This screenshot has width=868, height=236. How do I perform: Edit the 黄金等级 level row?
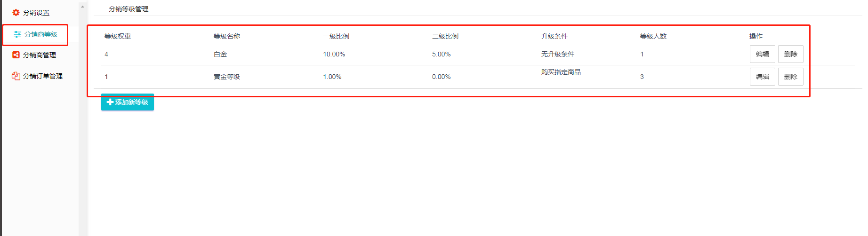pos(762,77)
